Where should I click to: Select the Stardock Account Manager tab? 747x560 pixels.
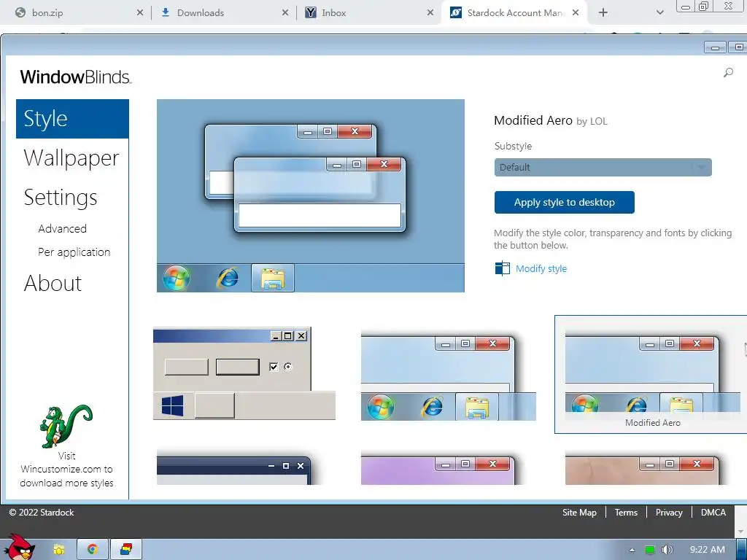point(514,13)
